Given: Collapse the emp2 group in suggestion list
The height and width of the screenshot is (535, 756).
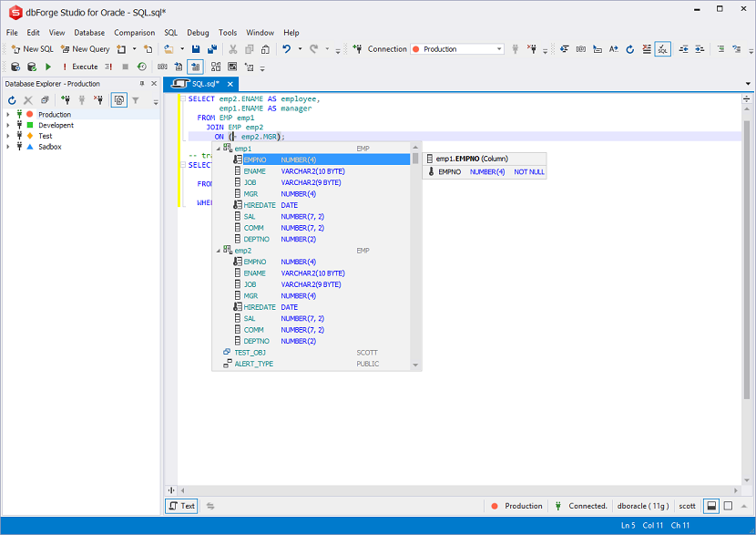Looking at the screenshot, I should pyautogui.click(x=218, y=251).
